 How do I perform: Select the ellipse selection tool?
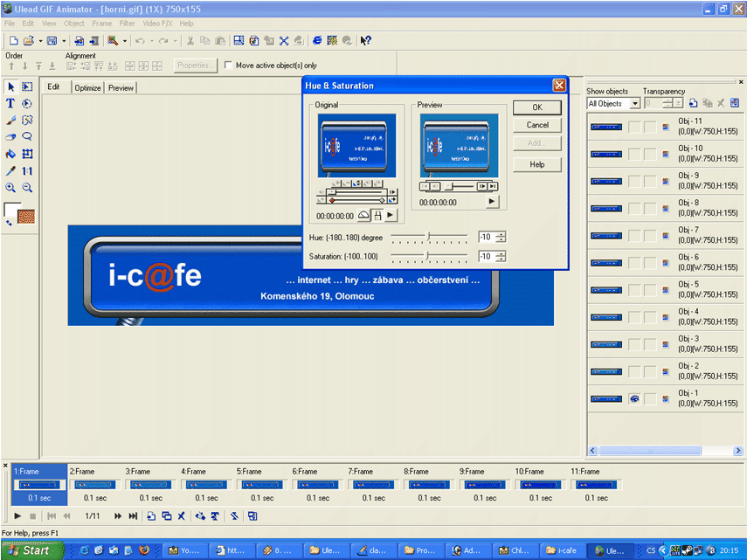(28, 103)
